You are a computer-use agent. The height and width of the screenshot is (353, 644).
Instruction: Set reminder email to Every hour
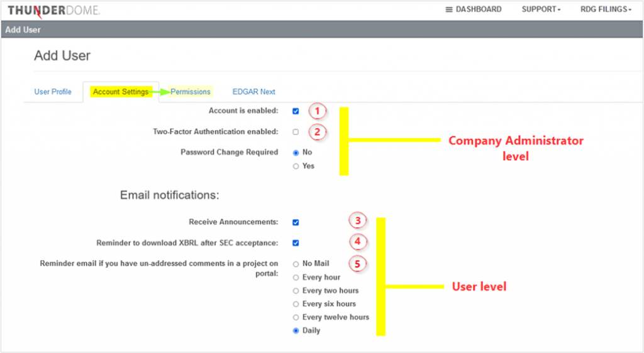click(296, 278)
